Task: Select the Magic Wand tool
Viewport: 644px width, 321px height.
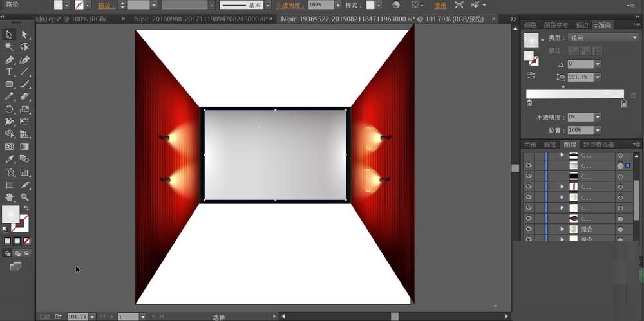Action: pos(10,47)
